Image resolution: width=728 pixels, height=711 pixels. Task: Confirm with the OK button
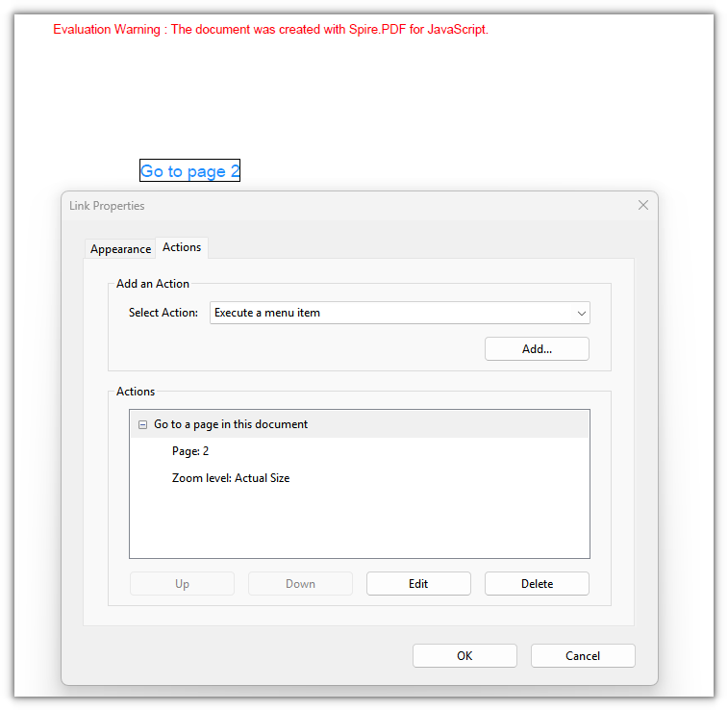[x=464, y=656]
